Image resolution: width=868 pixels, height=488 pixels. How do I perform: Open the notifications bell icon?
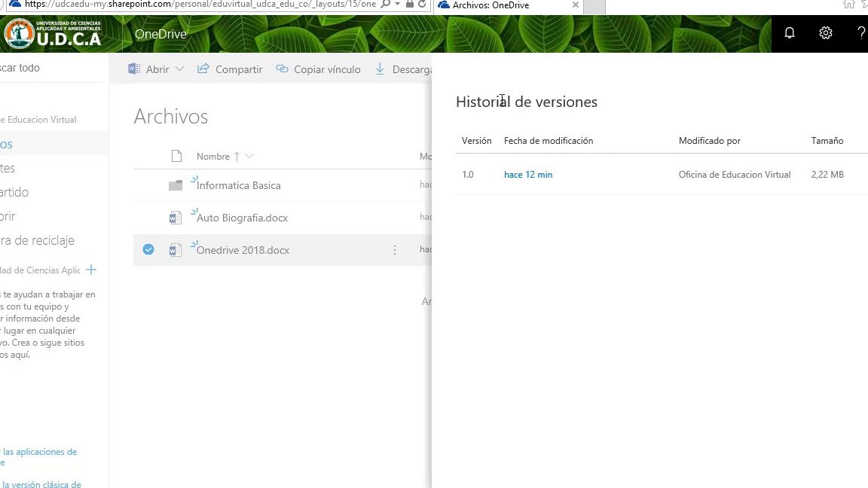click(x=789, y=33)
